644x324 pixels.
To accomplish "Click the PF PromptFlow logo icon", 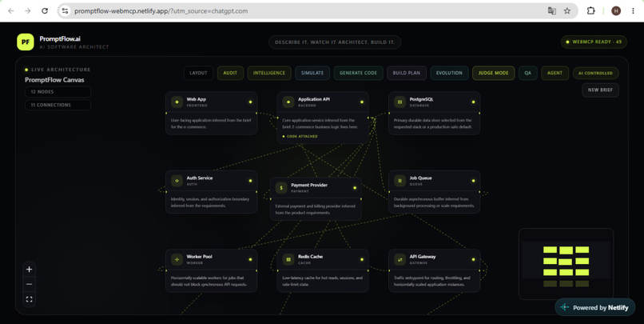I will 26,42.
